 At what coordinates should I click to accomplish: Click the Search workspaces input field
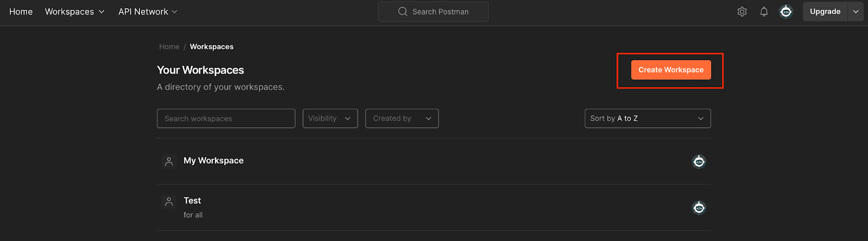(226, 119)
